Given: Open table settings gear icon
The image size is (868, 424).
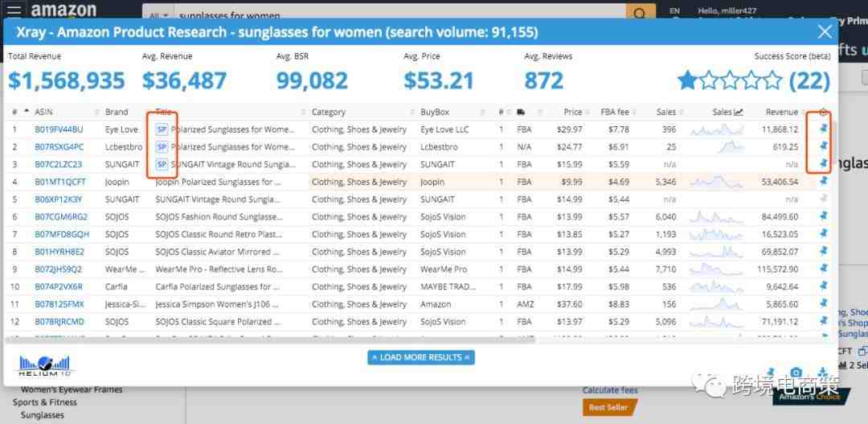Looking at the screenshot, I should tap(823, 112).
